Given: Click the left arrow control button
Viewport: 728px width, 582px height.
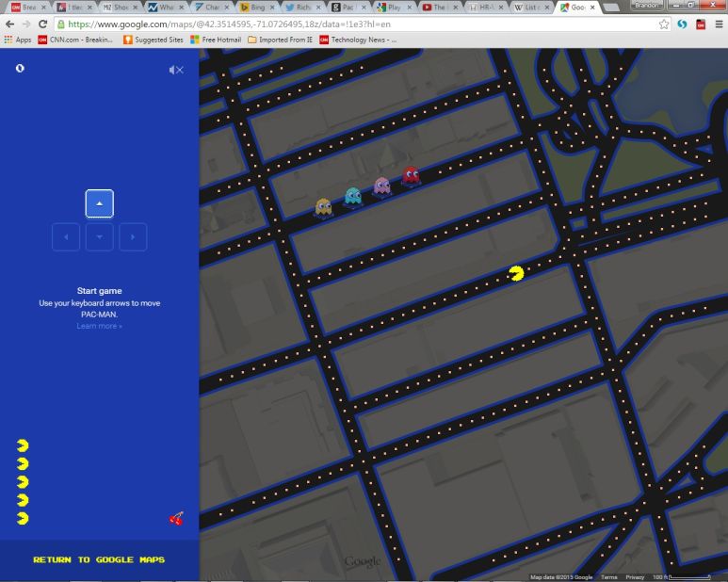Looking at the screenshot, I should click(66, 236).
